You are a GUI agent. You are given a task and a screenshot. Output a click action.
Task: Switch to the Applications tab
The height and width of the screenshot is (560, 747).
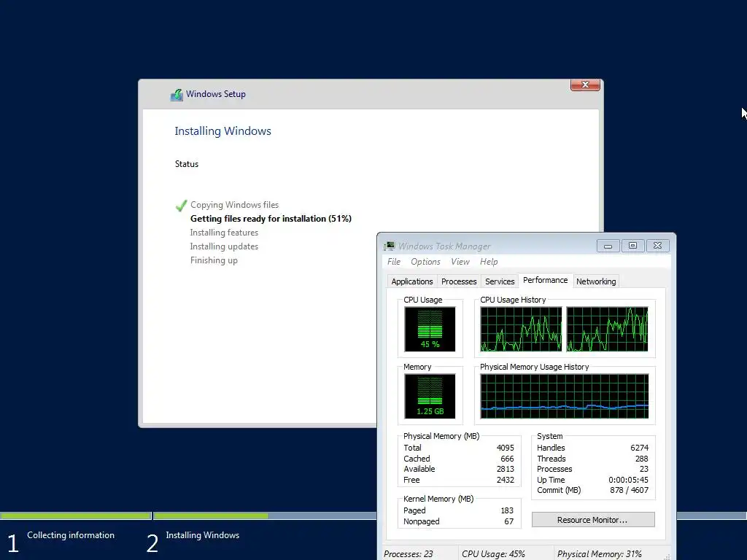pos(412,281)
